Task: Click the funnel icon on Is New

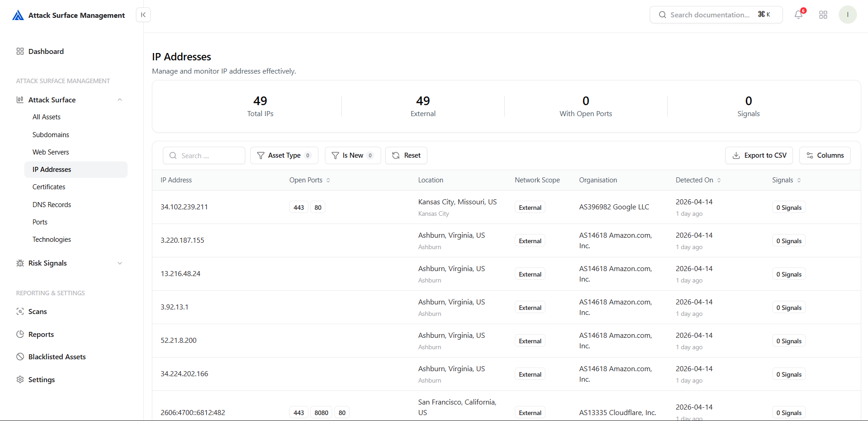Action: 335,155
